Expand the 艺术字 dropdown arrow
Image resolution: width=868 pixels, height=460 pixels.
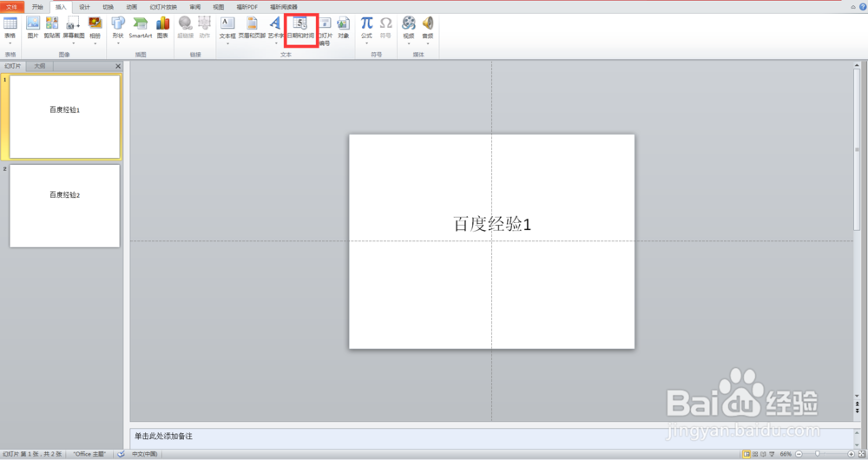[275, 43]
